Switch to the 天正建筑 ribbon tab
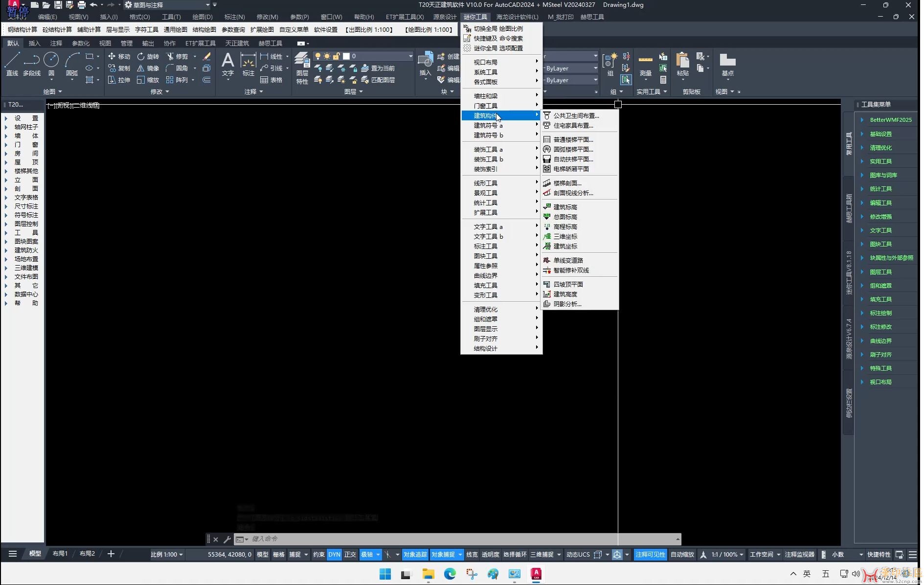This screenshot has height=585, width=924. coord(237,43)
